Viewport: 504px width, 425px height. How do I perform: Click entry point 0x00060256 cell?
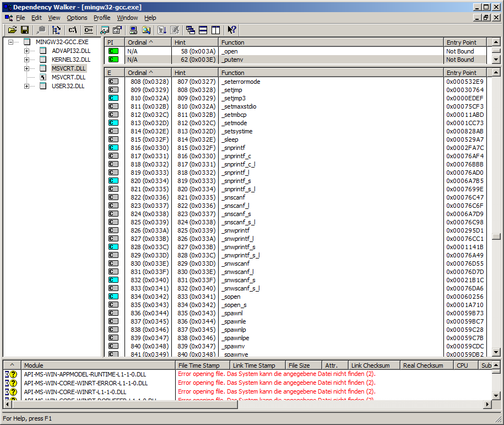[465, 297]
